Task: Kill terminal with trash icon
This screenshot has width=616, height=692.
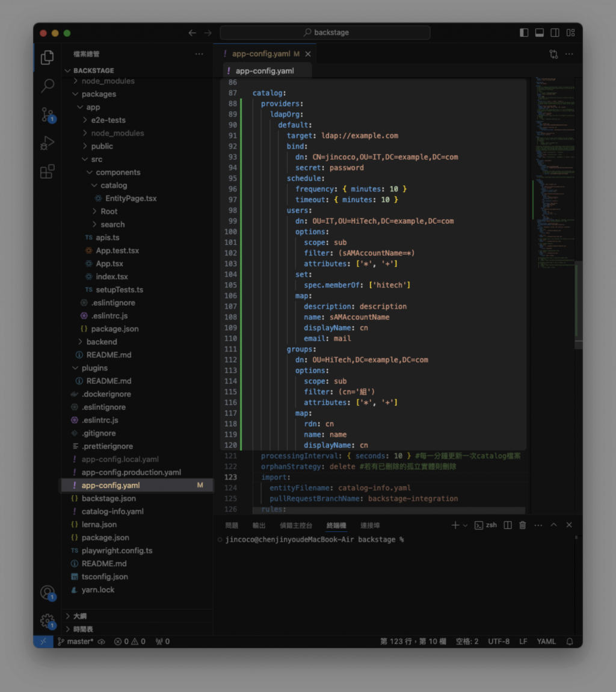Action: (522, 525)
